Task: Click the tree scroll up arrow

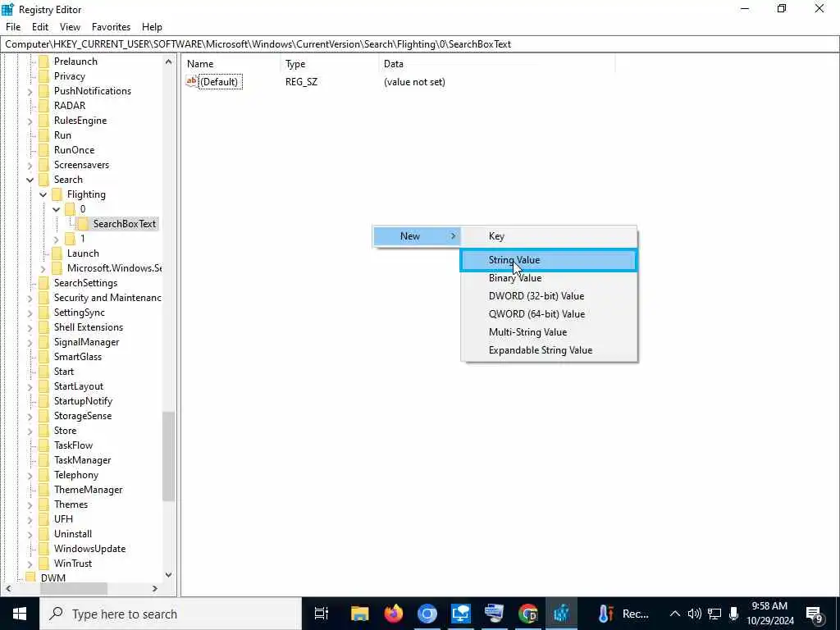Action: click(x=169, y=62)
